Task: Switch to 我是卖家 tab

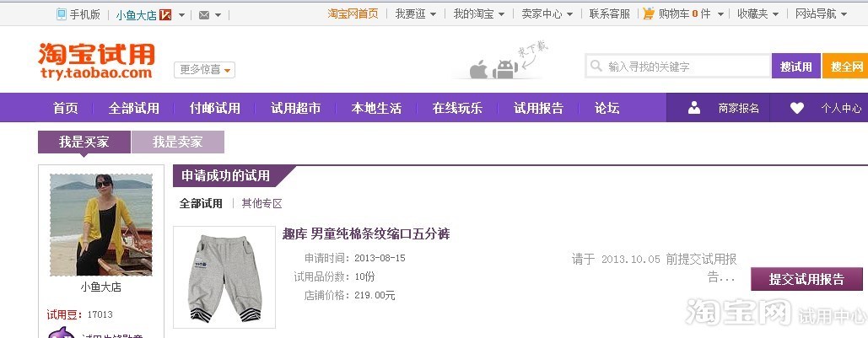Action: 178,142
